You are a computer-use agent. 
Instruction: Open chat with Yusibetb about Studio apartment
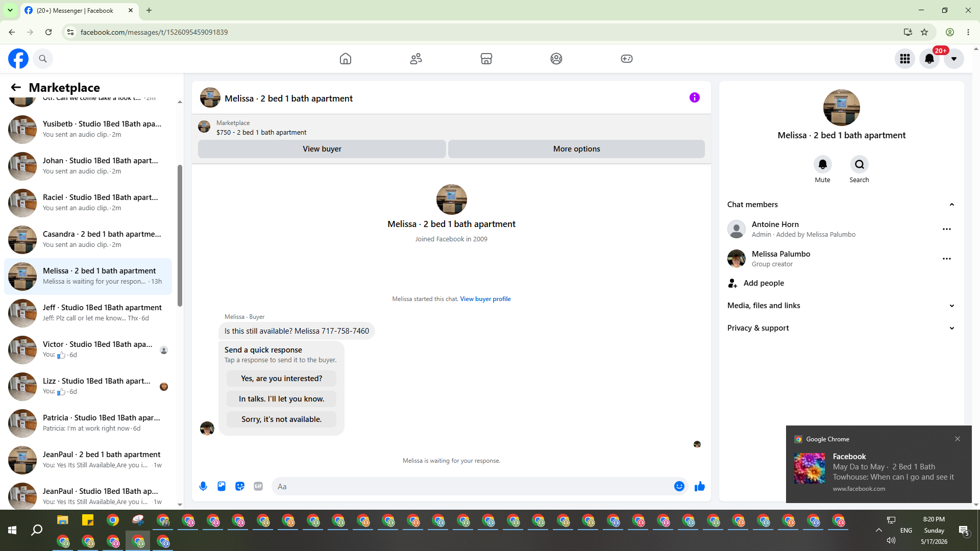pos(88,129)
